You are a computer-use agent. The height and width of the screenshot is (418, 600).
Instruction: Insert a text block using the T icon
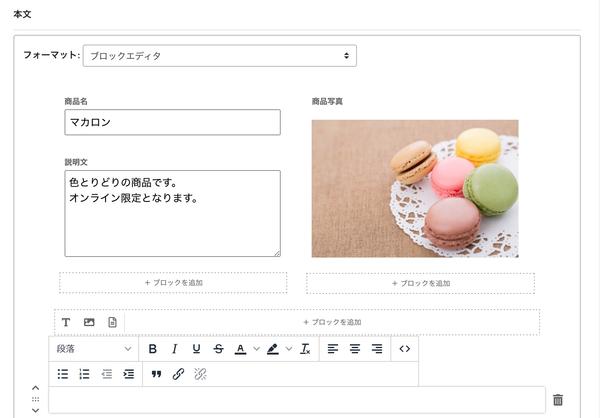[66, 322]
